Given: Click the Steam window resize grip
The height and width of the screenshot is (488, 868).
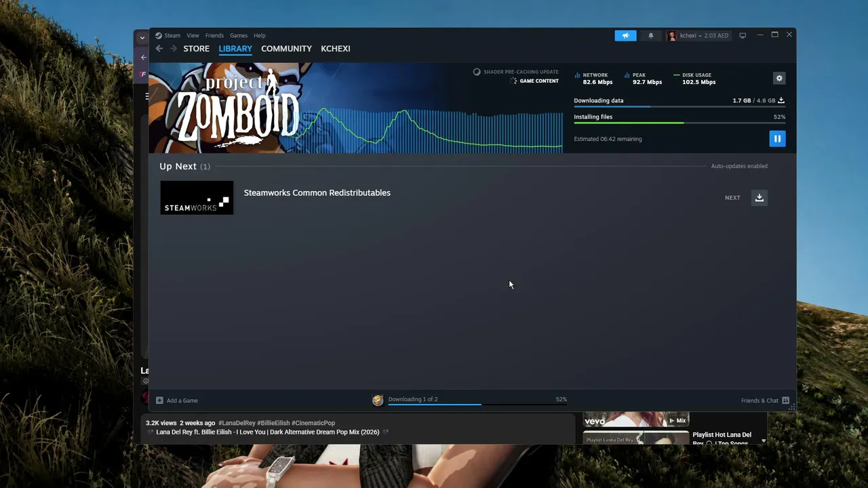Looking at the screenshot, I should pyautogui.click(x=791, y=407).
